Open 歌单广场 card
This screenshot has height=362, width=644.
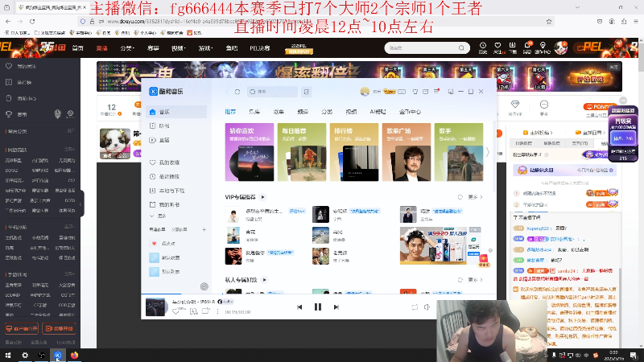coord(407,152)
